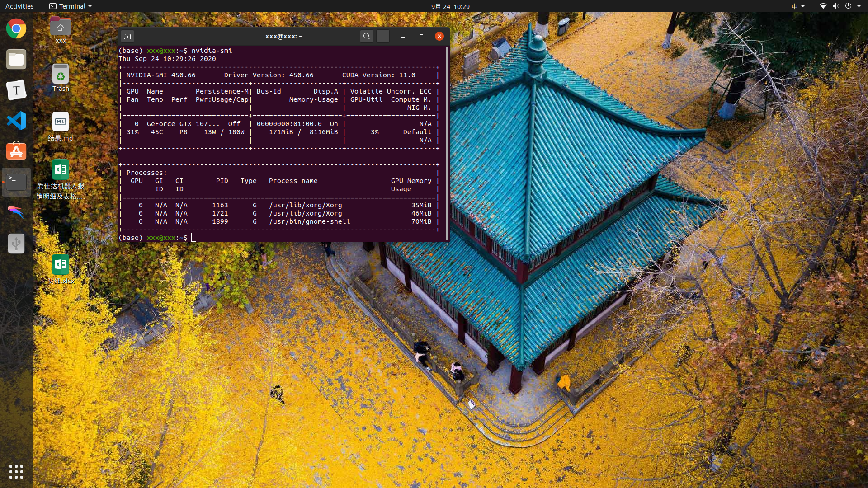Image resolution: width=868 pixels, height=488 pixels.
Task: Open a new terminal tab
Action: pos(127,36)
